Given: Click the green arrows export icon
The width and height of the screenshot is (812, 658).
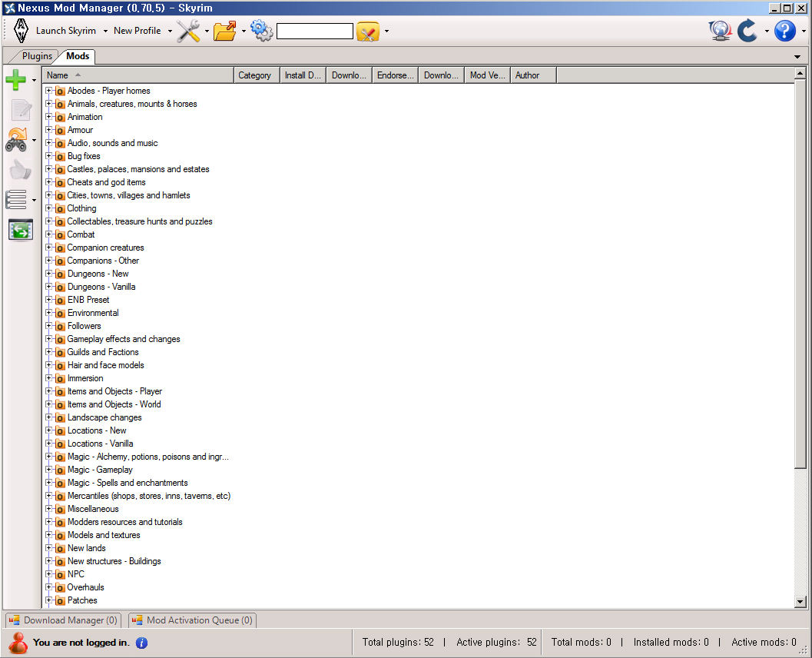Looking at the screenshot, I should 21,230.
